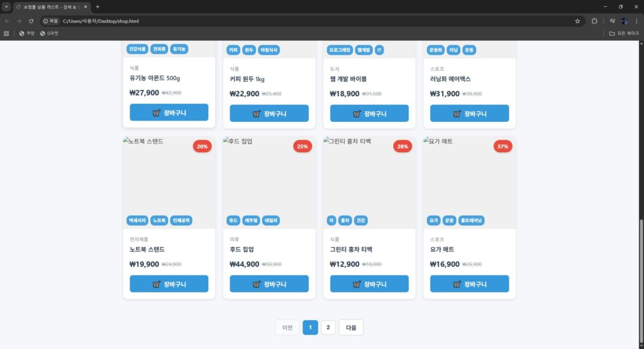Image resolution: width=644 pixels, height=349 pixels.
Task: Open the Chrome profile avatar
Action: (625, 21)
